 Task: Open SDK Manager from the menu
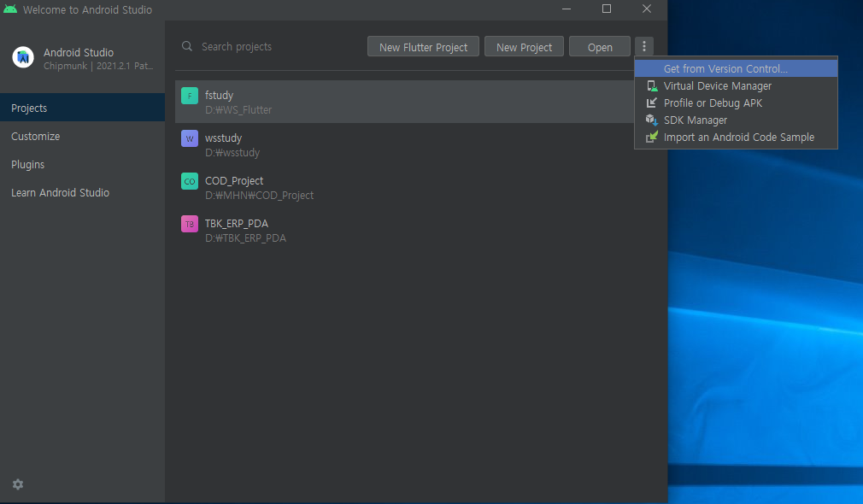click(x=736, y=120)
